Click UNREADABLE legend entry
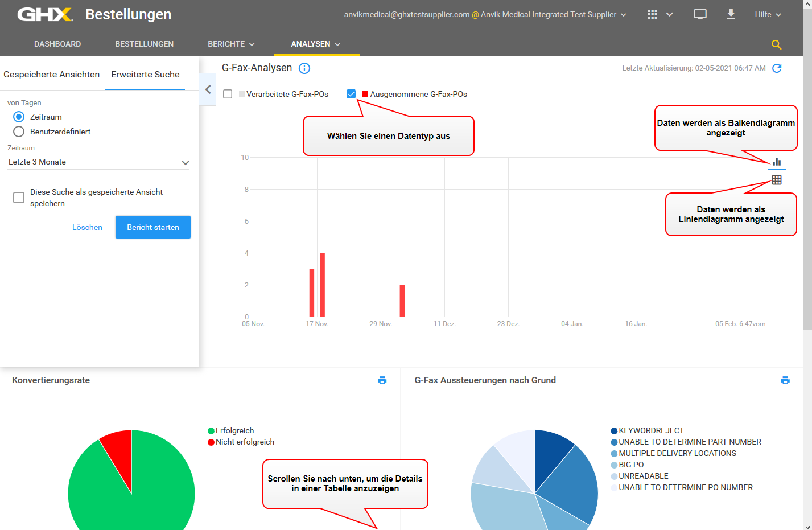Screen dimensions: 812x530 pos(640,476)
